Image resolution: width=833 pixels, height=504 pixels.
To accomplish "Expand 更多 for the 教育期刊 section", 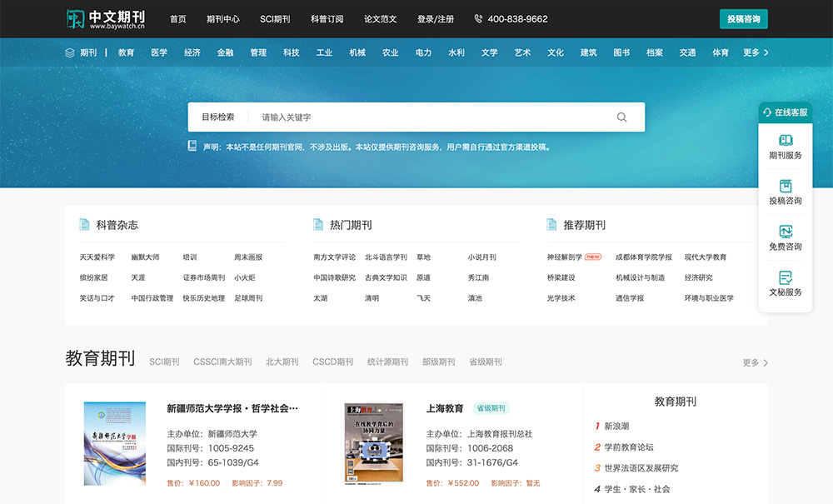I will pos(755,362).
